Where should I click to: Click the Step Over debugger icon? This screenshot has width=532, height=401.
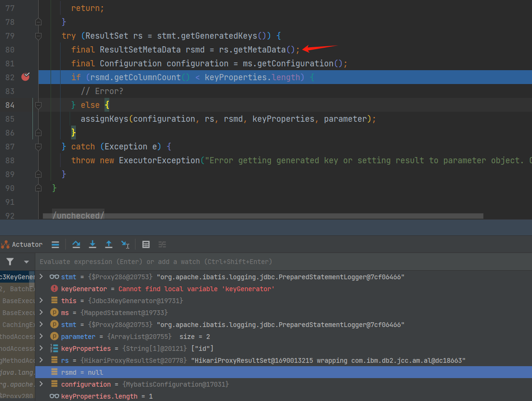76,244
